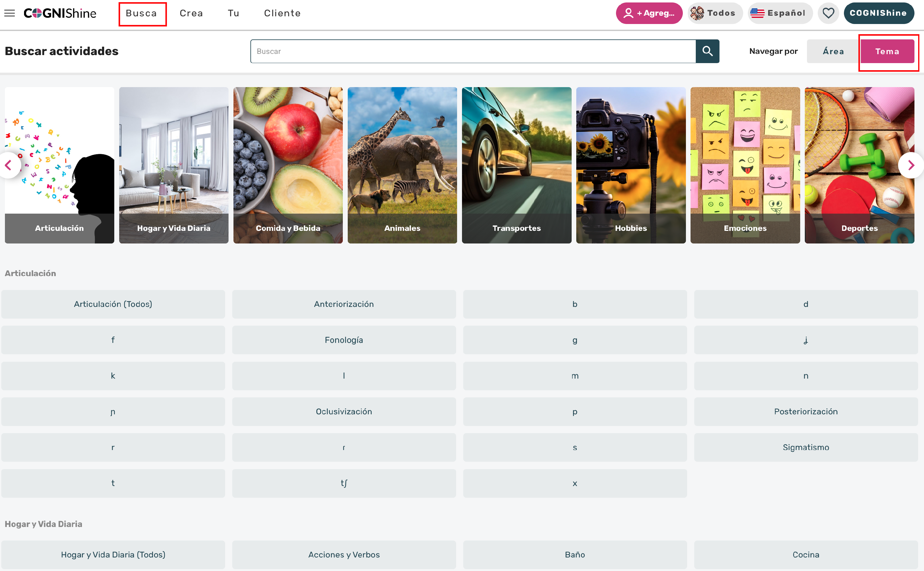This screenshot has width=924, height=571.
Task: Open the Emociones theme card
Action: pyautogui.click(x=744, y=165)
